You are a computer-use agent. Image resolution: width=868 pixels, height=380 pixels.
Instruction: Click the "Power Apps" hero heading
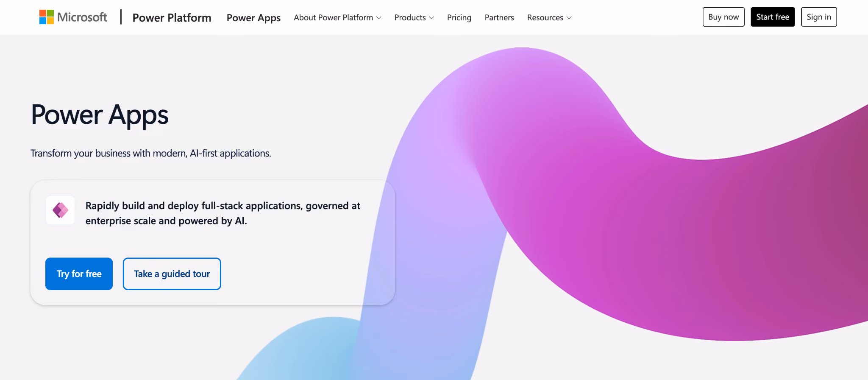pyautogui.click(x=100, y=115)
